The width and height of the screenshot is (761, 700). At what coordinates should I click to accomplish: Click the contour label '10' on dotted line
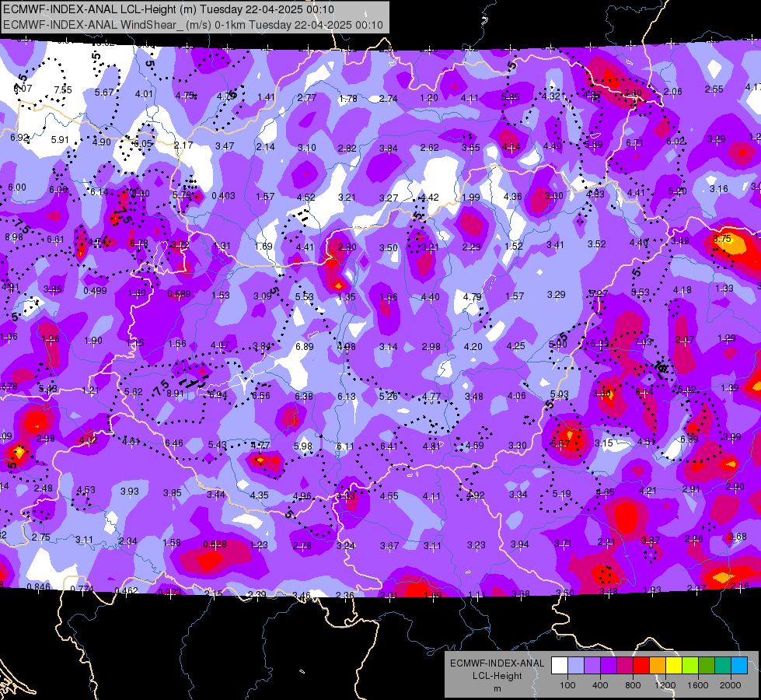tap(660, 366)
